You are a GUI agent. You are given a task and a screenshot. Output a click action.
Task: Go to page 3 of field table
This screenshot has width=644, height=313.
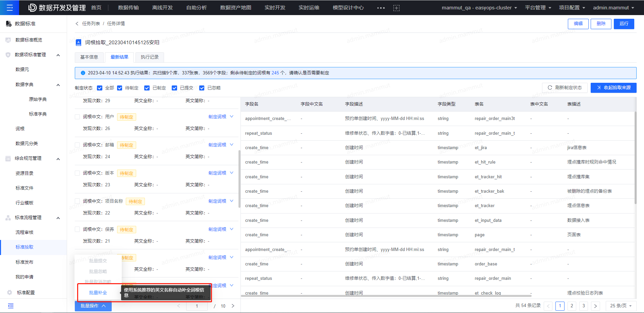584,306
